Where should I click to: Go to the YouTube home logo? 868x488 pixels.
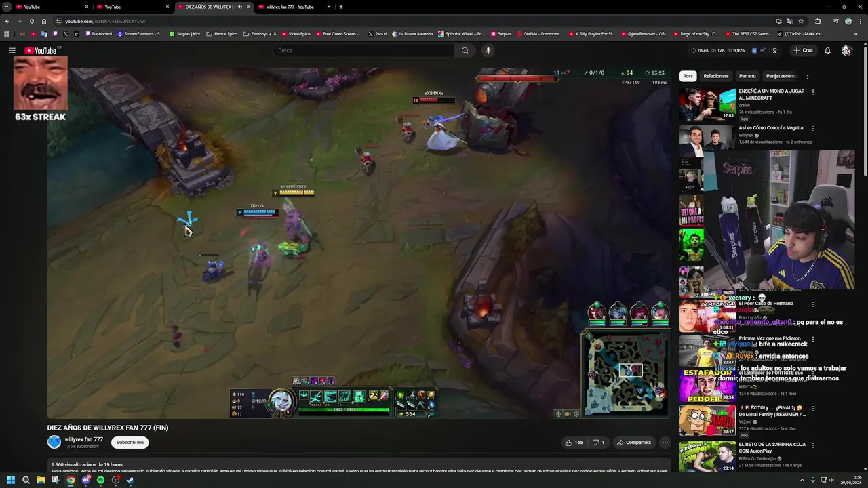[41, 50]
